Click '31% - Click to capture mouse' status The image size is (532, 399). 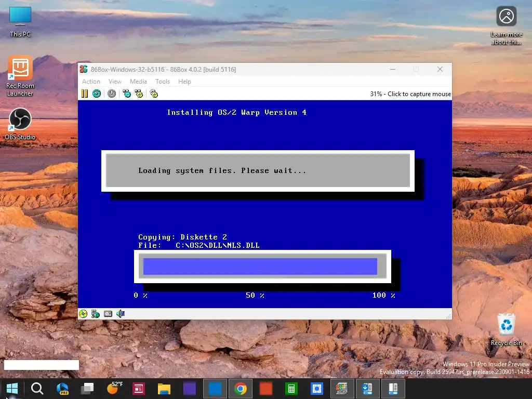(410, 94)
